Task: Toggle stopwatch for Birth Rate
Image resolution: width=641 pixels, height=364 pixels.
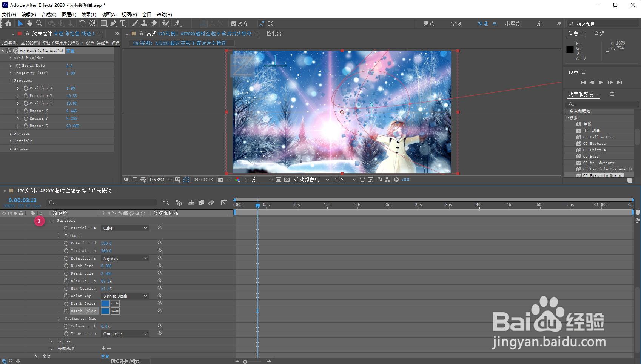Action: (18, 66)
